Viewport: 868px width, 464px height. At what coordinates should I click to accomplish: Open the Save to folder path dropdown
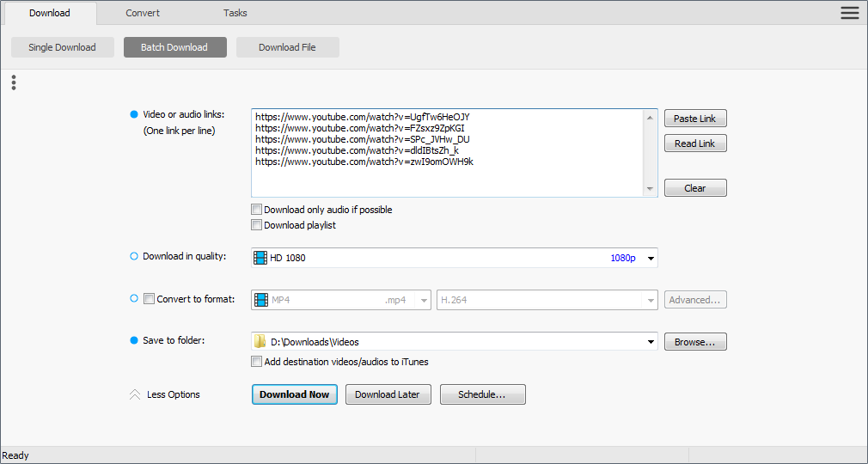(x=651, y=342)
